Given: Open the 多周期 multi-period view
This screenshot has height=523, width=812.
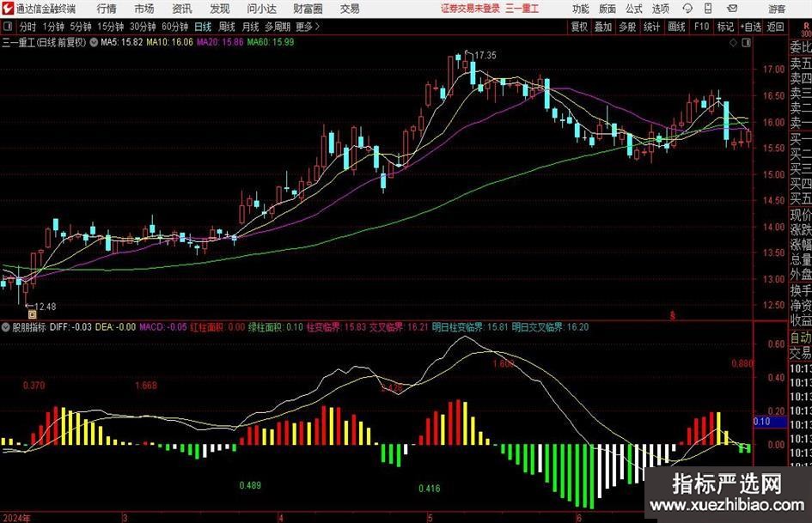Looking at the screenshot, I should coord(278,27).
